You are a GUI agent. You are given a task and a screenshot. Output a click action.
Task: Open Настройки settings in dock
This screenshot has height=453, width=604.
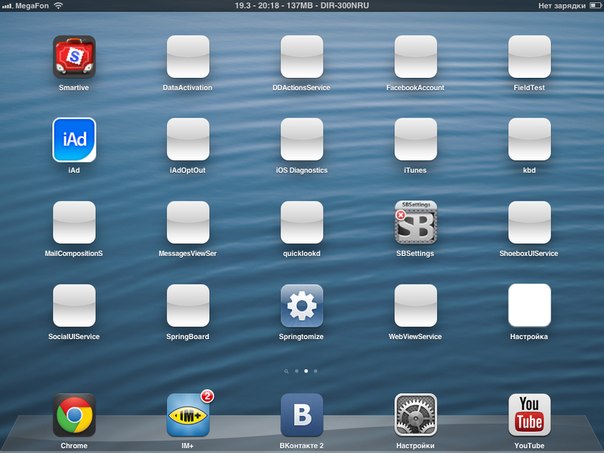pos(416,415)
